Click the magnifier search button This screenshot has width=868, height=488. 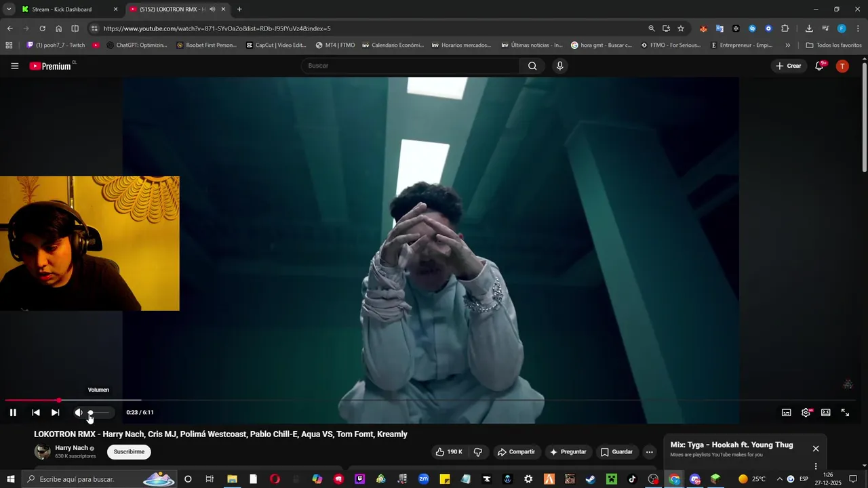pos(532,66)
